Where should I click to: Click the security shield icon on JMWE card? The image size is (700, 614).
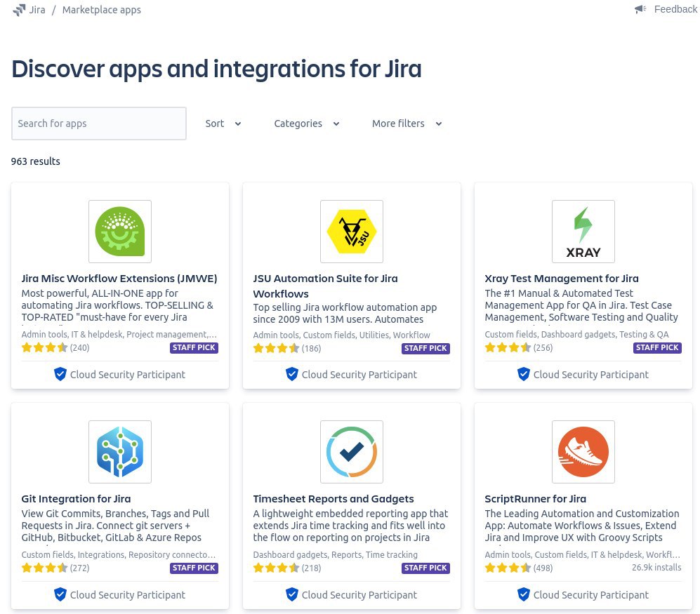pyautogui.click(x=60, y=374)
